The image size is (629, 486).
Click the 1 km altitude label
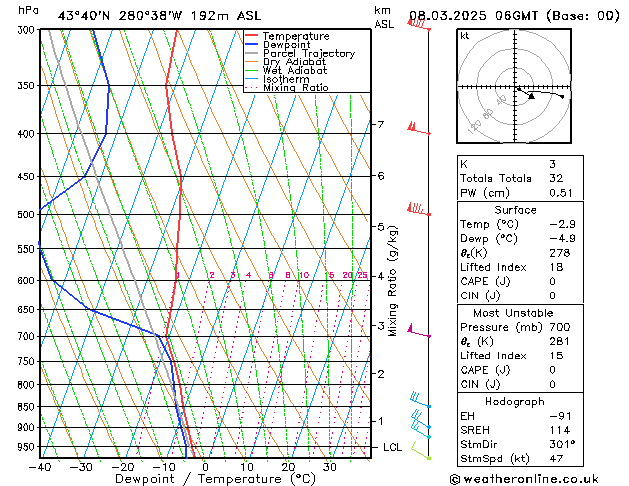380,421
